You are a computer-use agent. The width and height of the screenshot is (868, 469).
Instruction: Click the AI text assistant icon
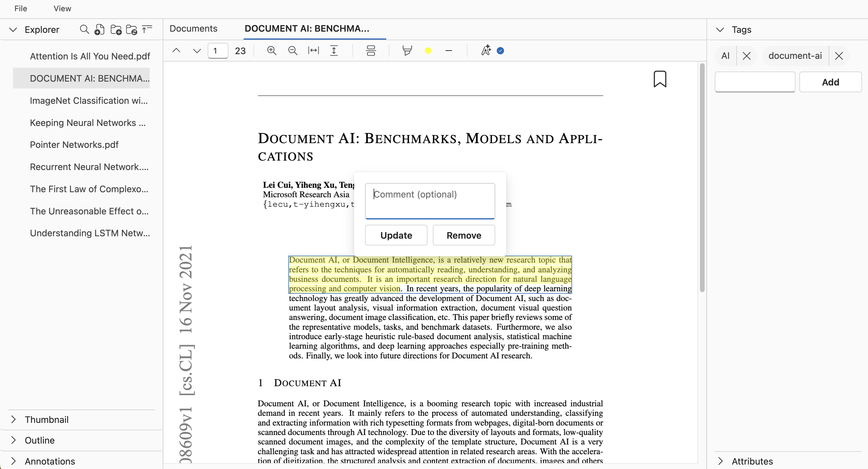tap(486, 51)
